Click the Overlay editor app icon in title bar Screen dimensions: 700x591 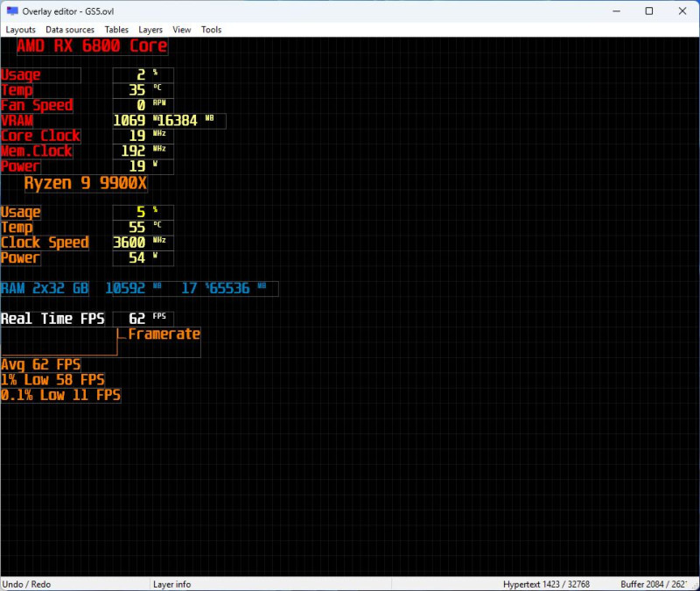(12, 11)
